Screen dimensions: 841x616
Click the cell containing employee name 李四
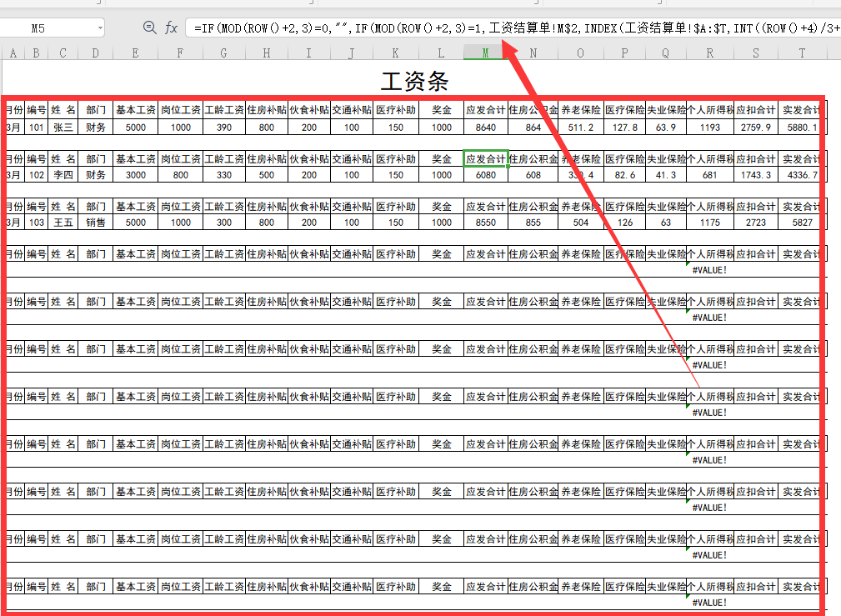coord(63,174)
